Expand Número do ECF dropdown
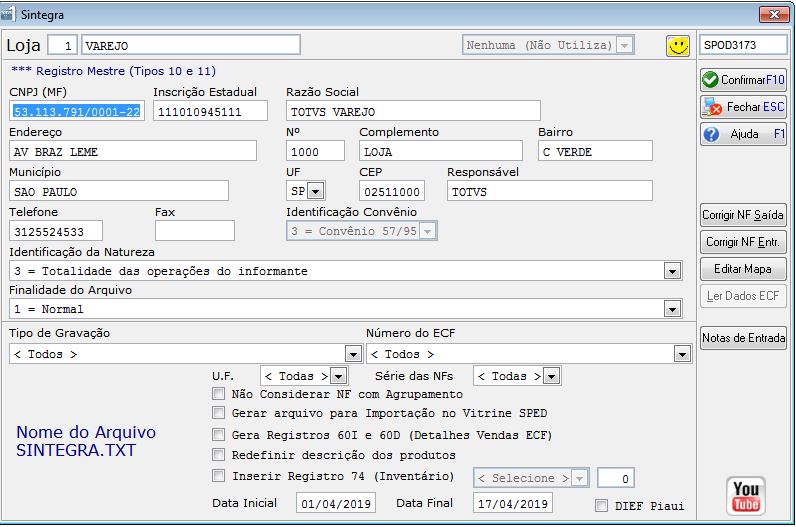Image resolution: width=796 pixels, height=527 pixels. click(682, 354)
